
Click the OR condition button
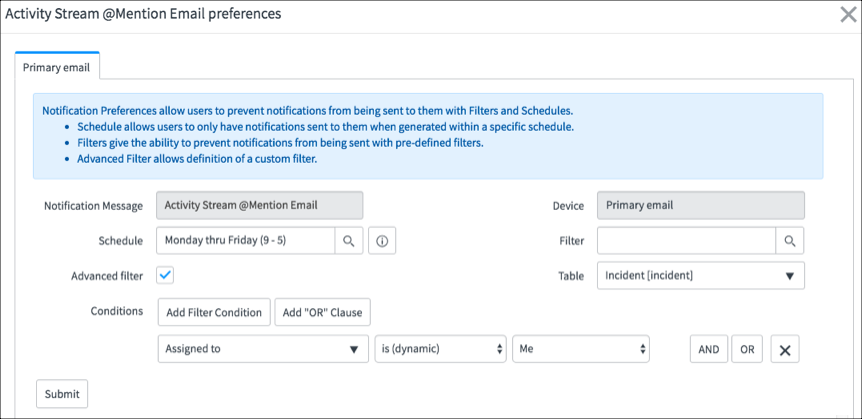[x=747, y=349]
